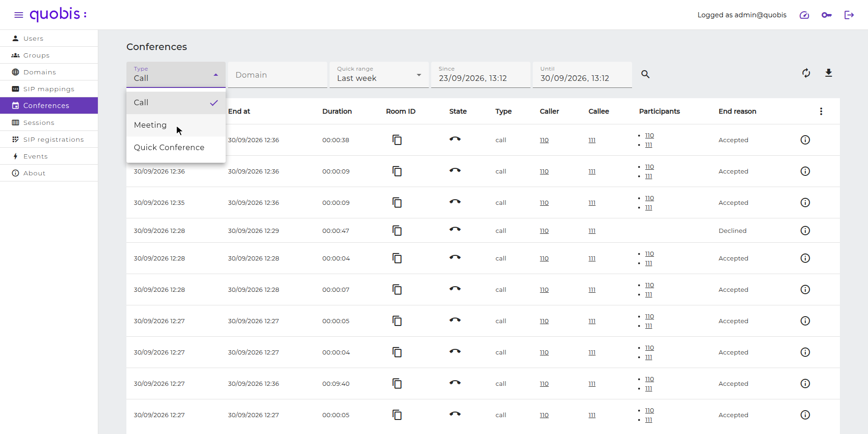The height and width of the screenshot is (434, 868).
Task: Edit the Until date field
Action: coord(582,75)
